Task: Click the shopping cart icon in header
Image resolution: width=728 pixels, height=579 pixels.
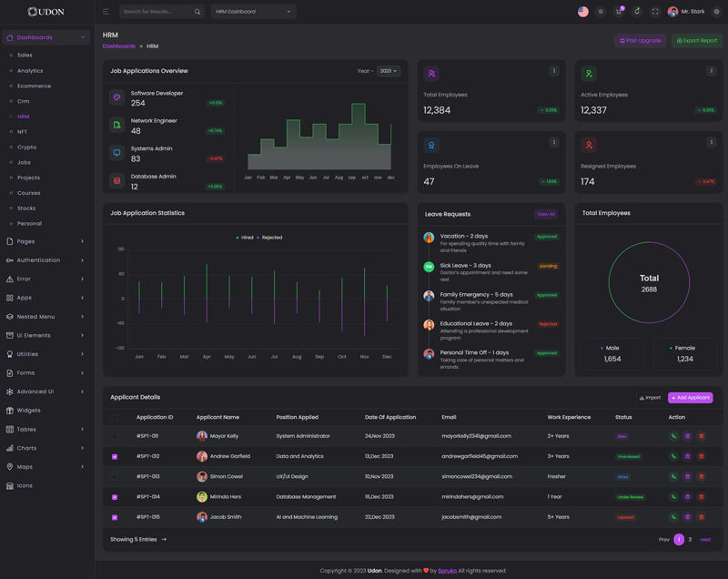Action: tap(619, 12)
